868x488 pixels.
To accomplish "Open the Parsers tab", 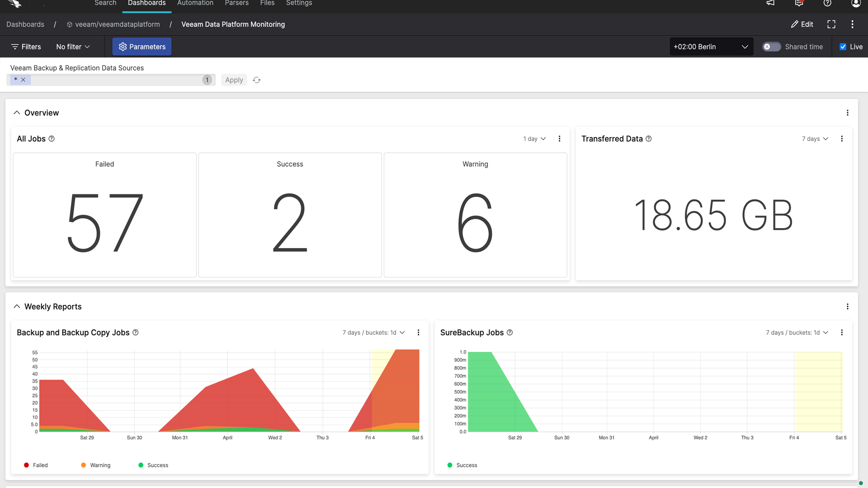I will (236, 3).
